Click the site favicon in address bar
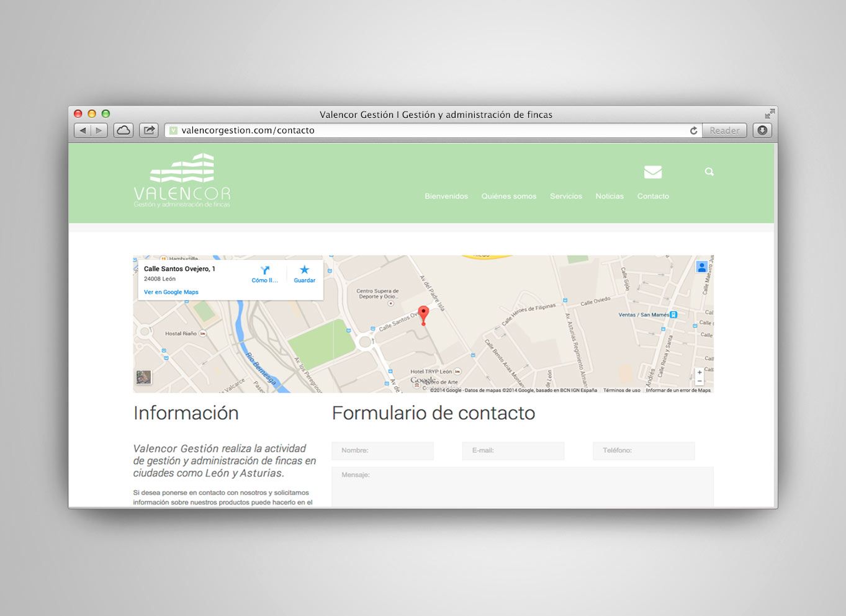 click(x=173, y=130)
